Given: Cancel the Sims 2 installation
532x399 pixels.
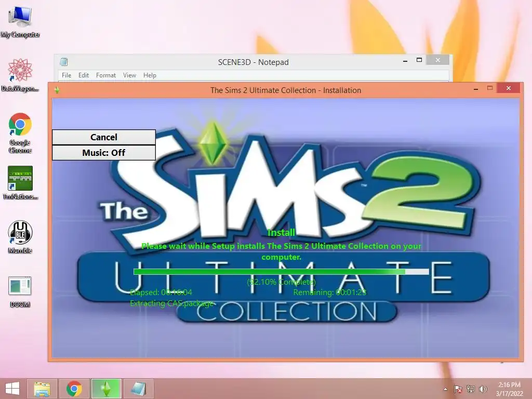Looking at the screenshot, I should [104, 137].
